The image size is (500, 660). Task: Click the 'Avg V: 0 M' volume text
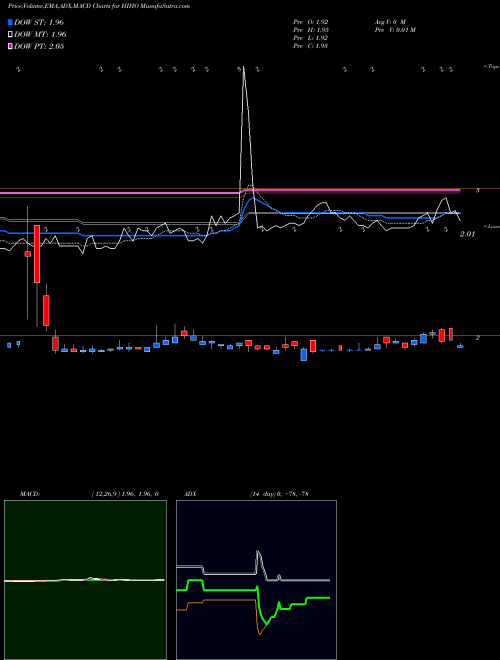pyautogui.click(x=389, y=21)
